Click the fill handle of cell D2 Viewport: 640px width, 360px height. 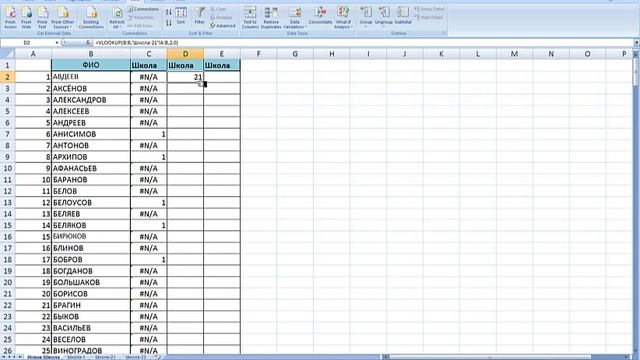coord(204,83)
